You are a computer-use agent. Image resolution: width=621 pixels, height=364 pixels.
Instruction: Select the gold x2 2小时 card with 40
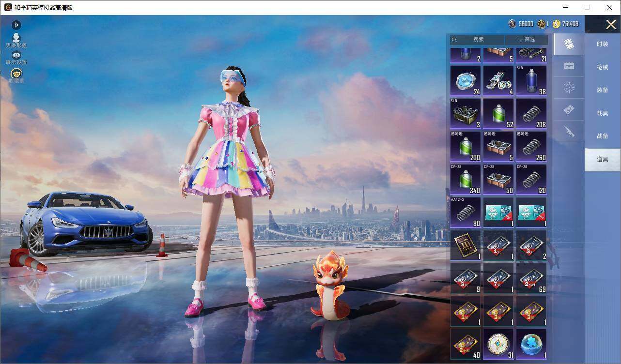point(466,344)
